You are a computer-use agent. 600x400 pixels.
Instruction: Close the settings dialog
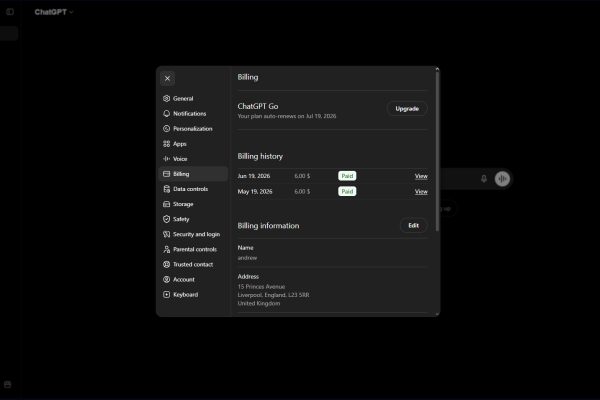pos(168,78)
